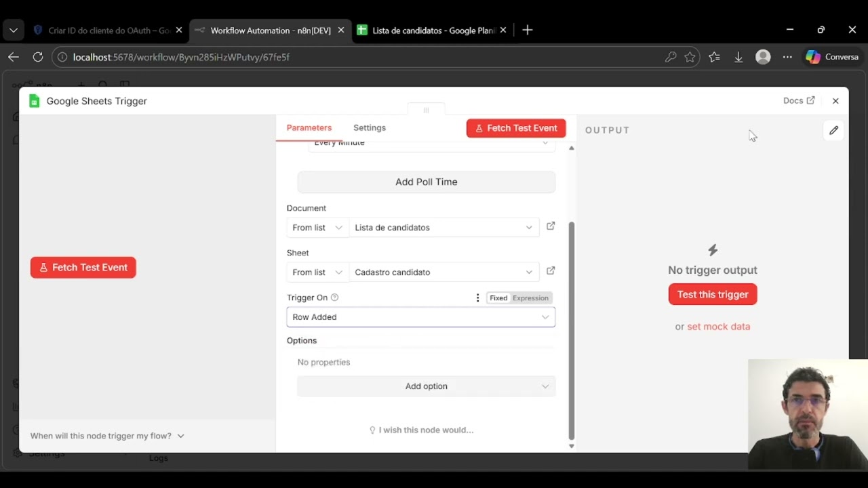Close the Criar ID do cliente tab
868x488 pixels.
(x=179, y=30)
